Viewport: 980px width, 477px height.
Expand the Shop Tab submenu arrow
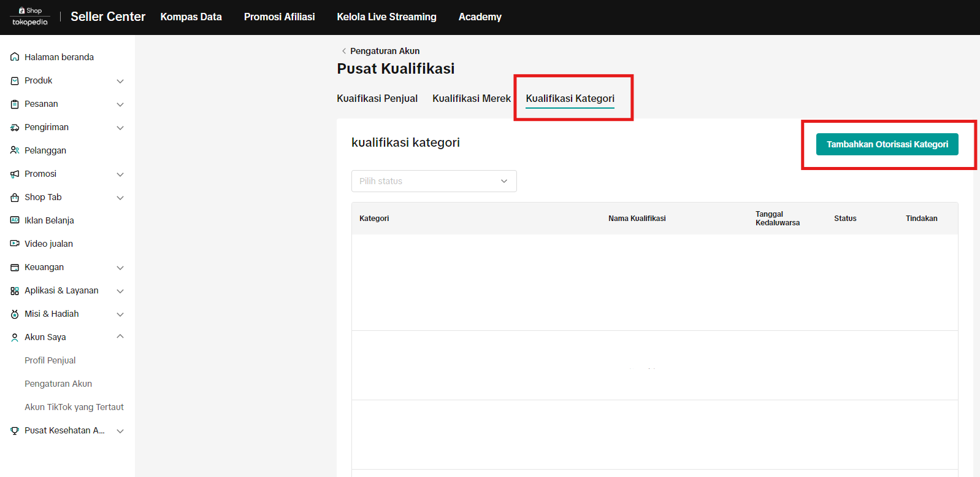[x=120, y=198]
